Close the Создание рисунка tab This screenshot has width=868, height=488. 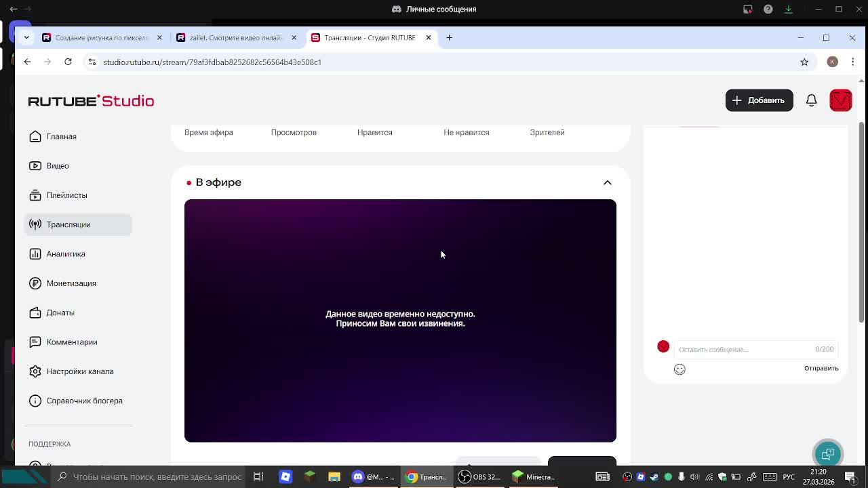coord(159,37)
